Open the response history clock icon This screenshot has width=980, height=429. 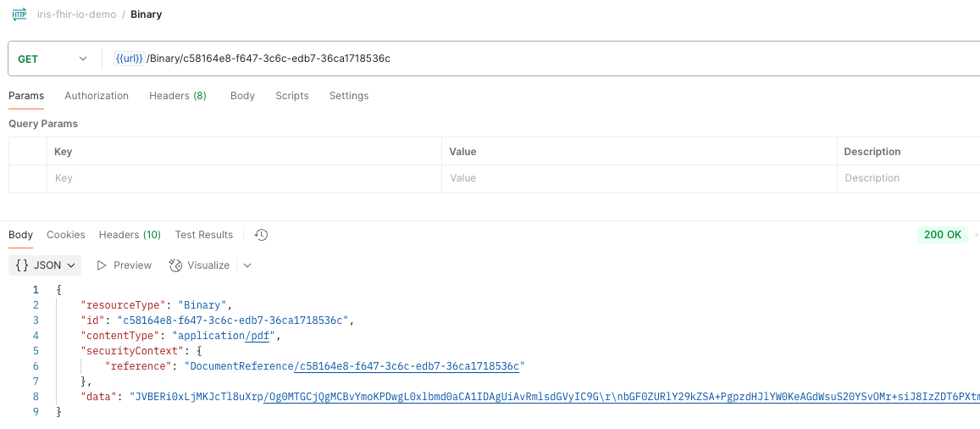click(261, 235)
